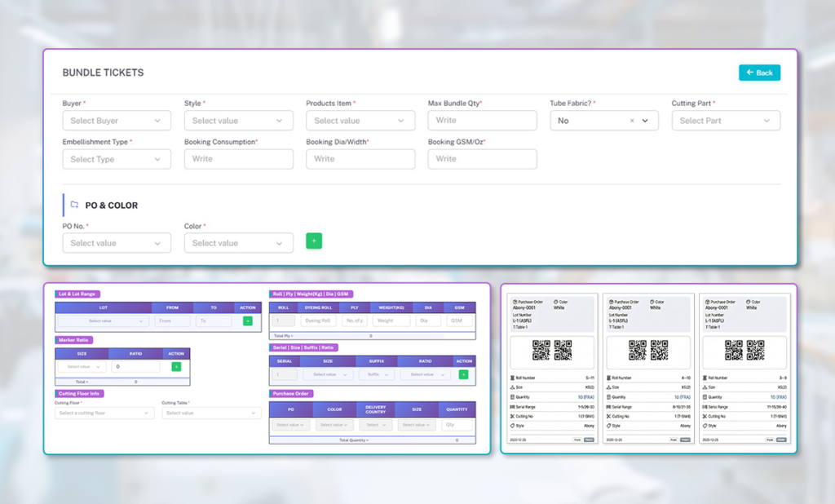Click the Style tag icon on ticket 3–9
835x504 pixels.
coord(705,426)
